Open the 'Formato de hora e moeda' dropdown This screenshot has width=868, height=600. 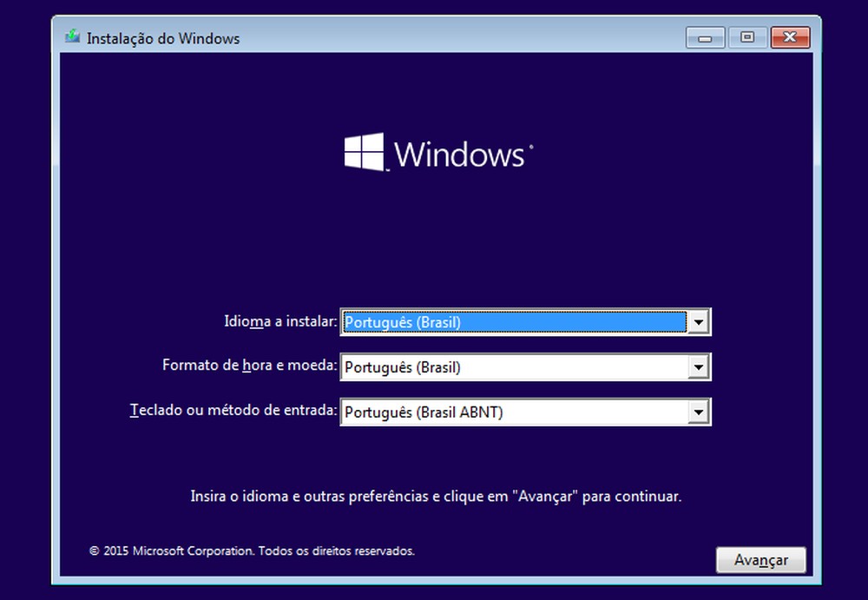700,366
